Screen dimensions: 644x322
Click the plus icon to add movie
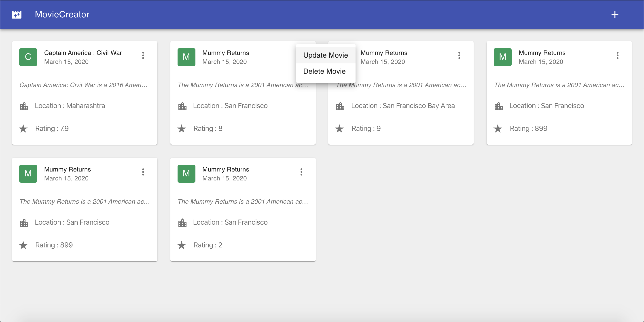[615, 15]
